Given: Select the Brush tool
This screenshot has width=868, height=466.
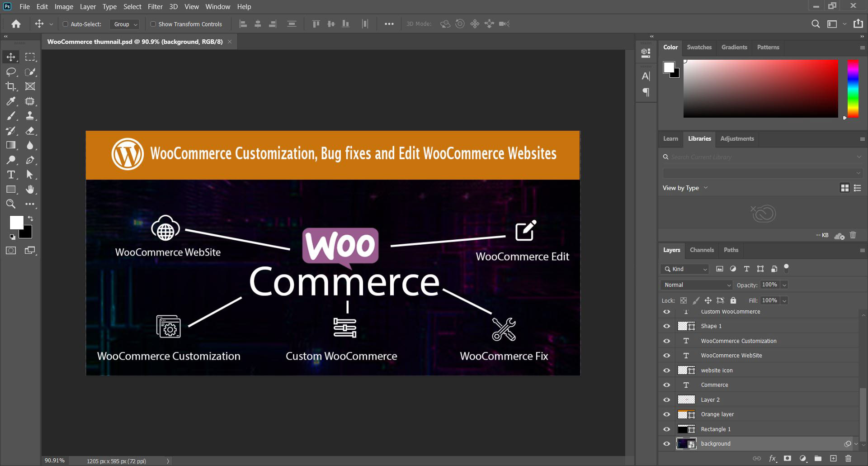Looking at the screenshot, I should [x=11, y=116].
